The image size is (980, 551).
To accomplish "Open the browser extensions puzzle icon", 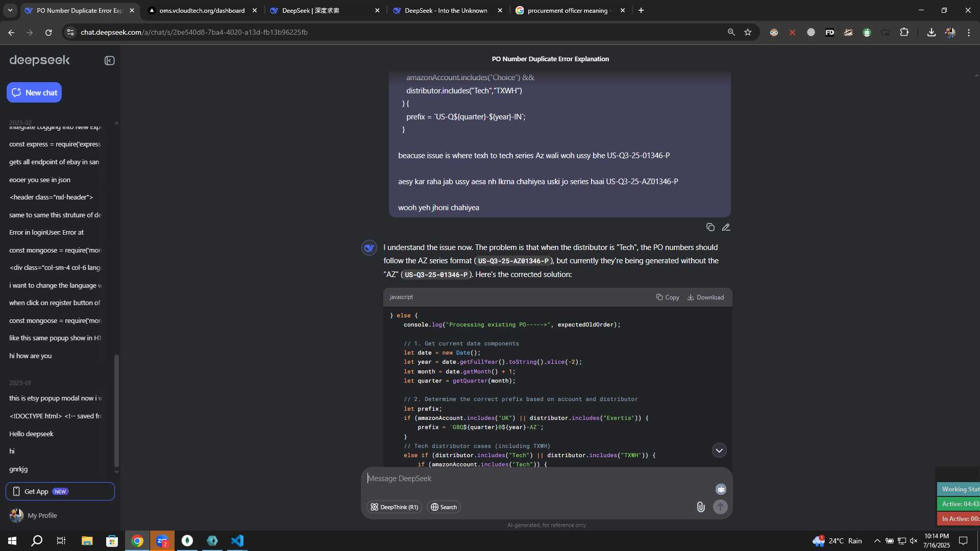I will coord(904,32).
